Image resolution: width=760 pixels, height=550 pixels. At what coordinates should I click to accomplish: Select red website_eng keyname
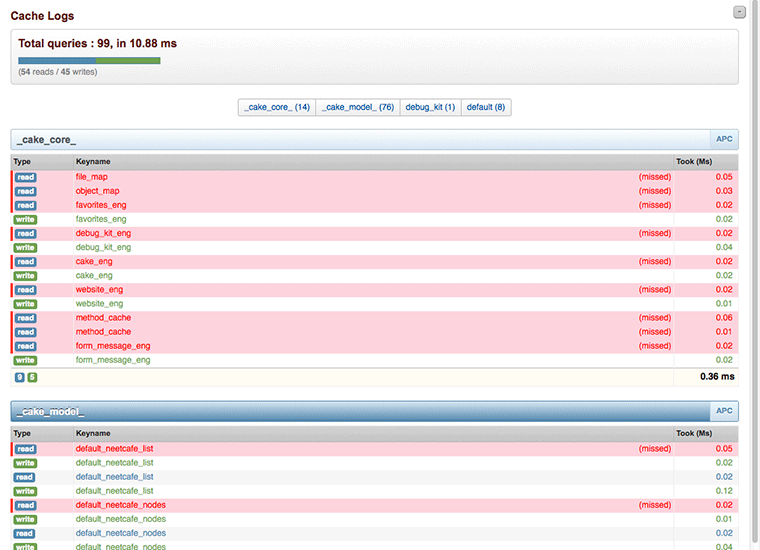[99, 289]
